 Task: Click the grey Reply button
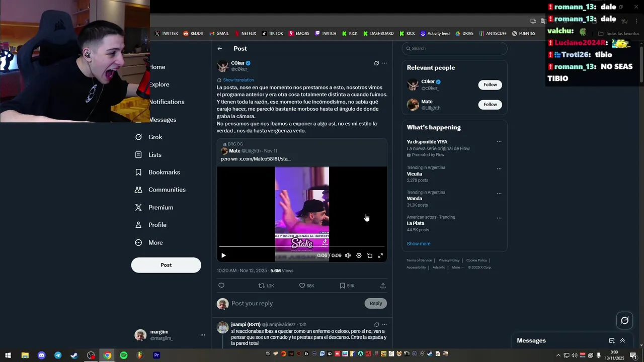click(x=376, y=303)
